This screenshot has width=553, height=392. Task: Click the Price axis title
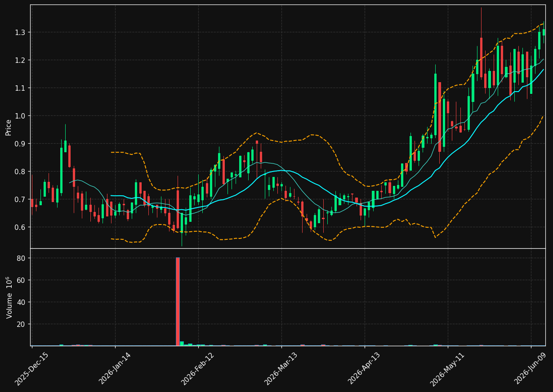[x=9, y=127]
